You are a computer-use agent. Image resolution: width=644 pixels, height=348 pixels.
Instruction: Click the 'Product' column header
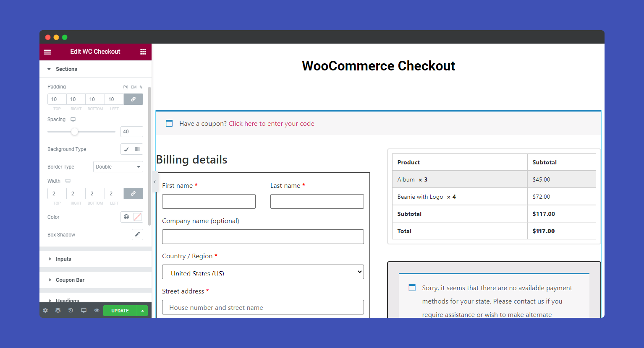(460, 162)
